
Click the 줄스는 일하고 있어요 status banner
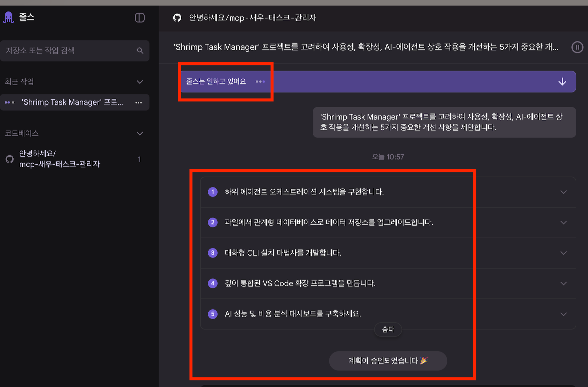click(x=378, y=81)
